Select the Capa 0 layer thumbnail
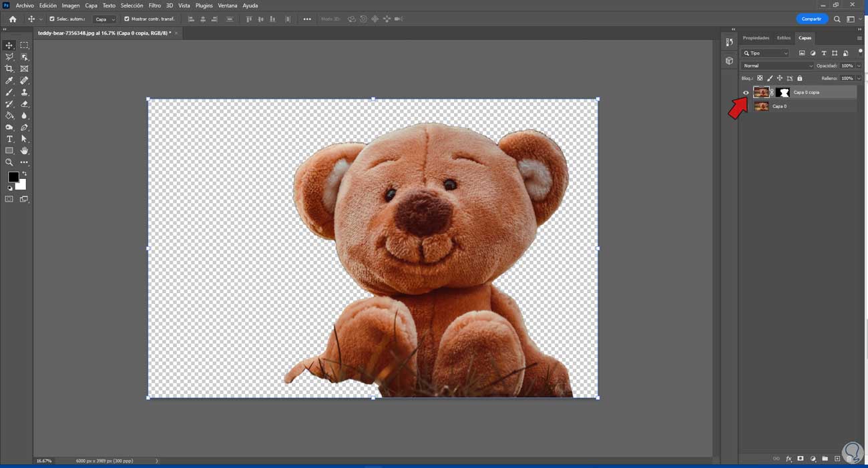This screenshot has width=868, height=468. pyautogui.click(x=761, y=106)
